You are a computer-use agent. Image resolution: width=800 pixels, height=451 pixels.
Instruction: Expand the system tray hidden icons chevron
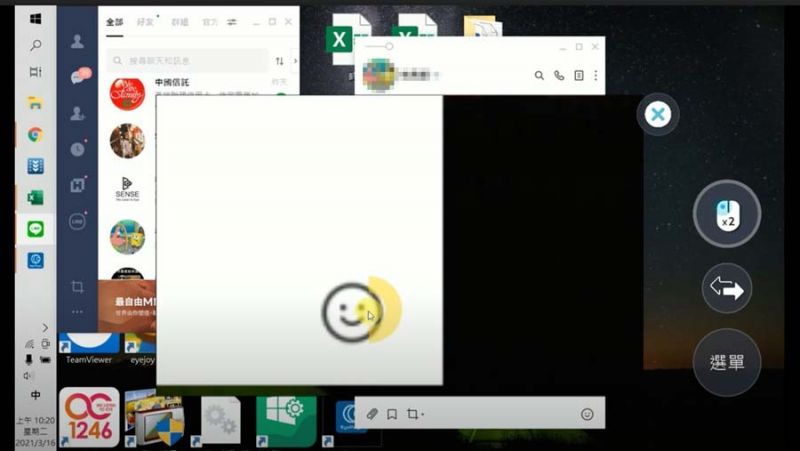tap(45, 327)
